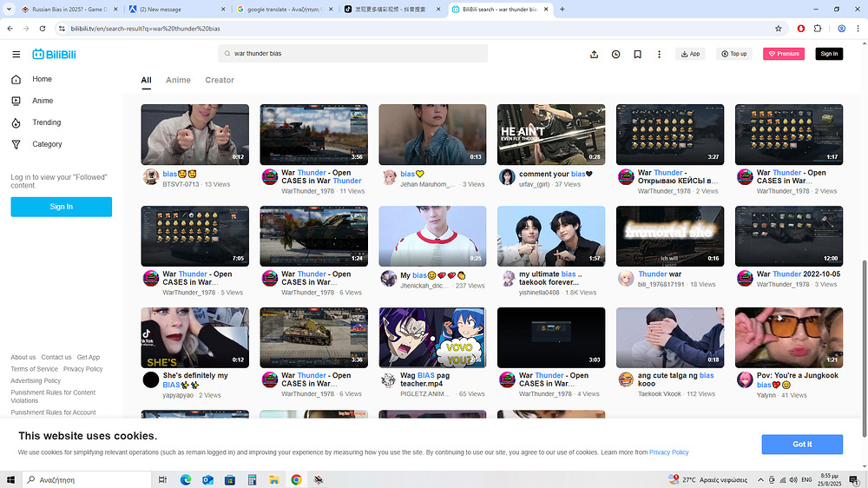Switch to 'Russian Bias in 2025?' tab

coord(69,10)
